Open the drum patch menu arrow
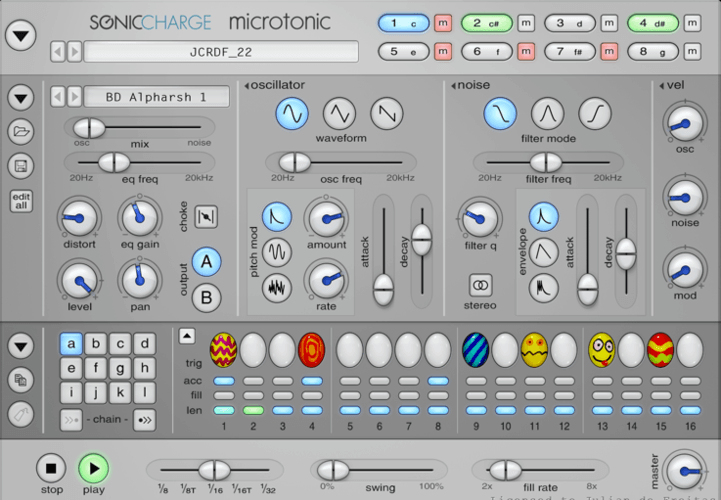721x500 pixels. (x=21, y=98)
